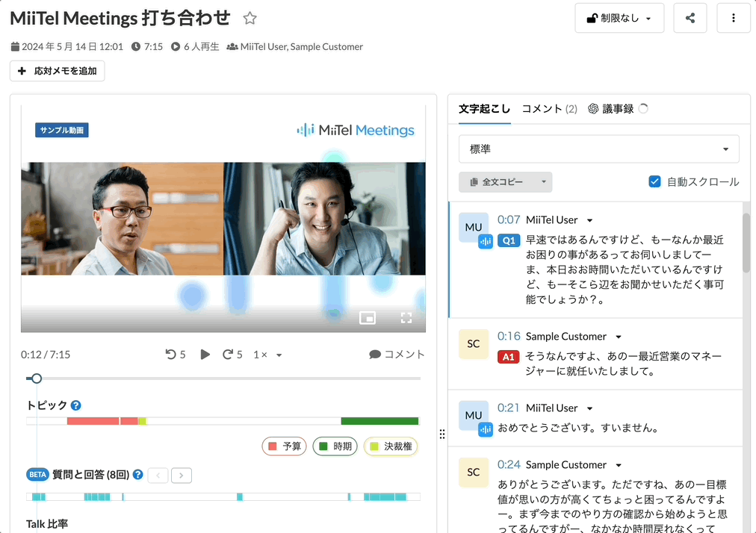
Task: Toggle the 予算 topic chip
Action: click(x=285, y=446)
